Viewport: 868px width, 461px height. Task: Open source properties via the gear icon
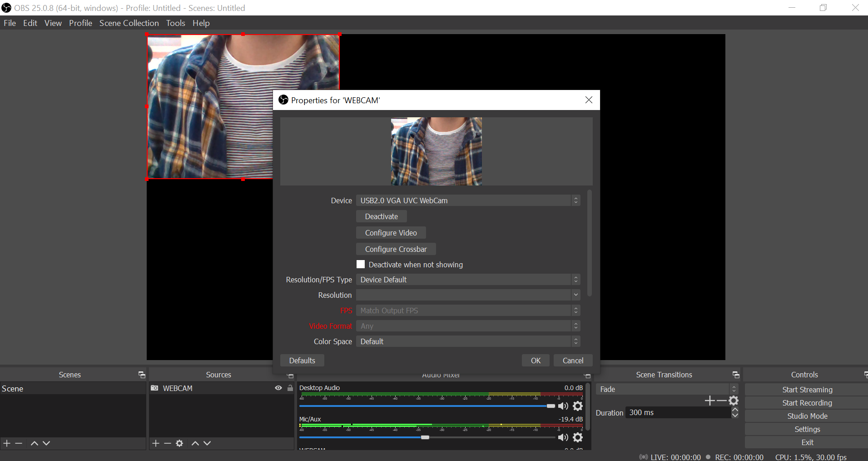179,443
